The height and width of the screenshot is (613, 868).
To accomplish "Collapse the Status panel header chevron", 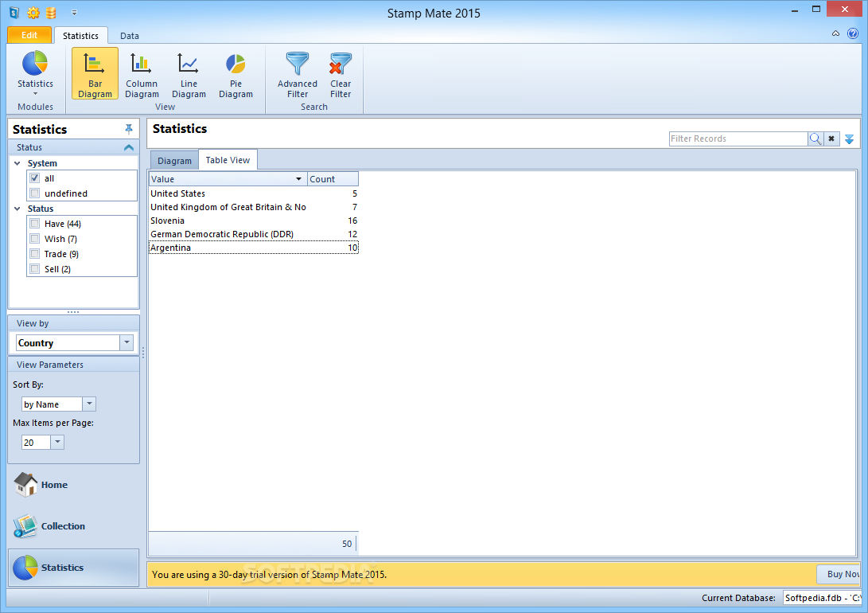I will [x=128, y=147].
